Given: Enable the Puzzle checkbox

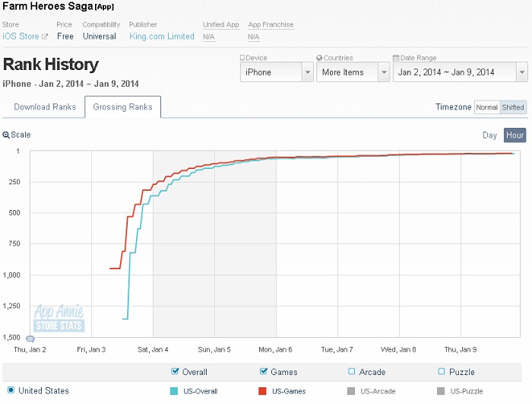Looking at the screenshot, I should [441, 371].
